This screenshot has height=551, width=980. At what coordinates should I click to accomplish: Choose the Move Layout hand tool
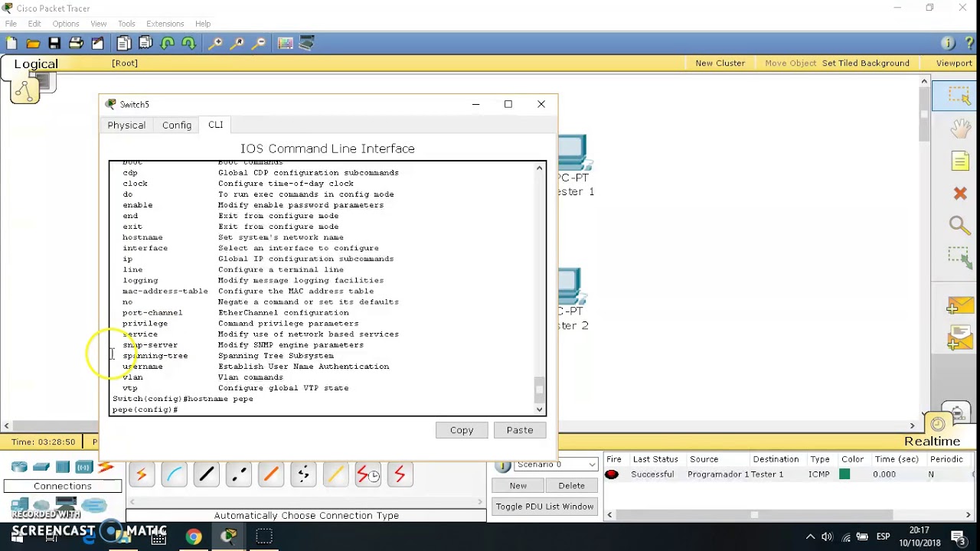pyautogui.click(x=960, y=128)
